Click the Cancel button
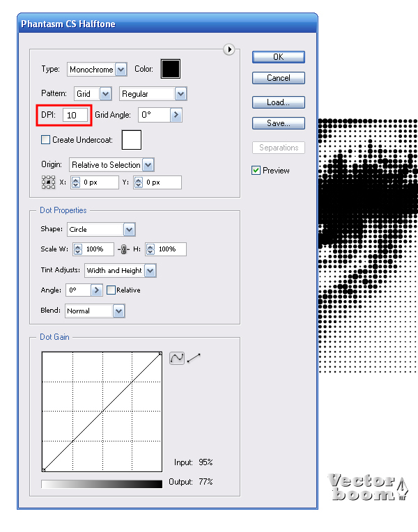Image resolution: width=418 pixels, height=532 pixels. pos(279,78)
